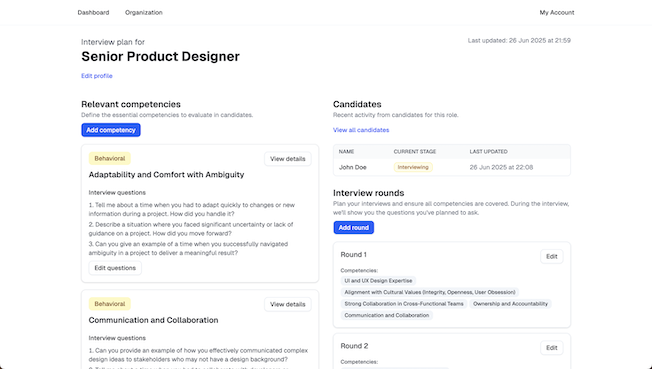The image size is (652, 369).
Task: Click the Ownership and Accountability chip
Action: [510, 304]
